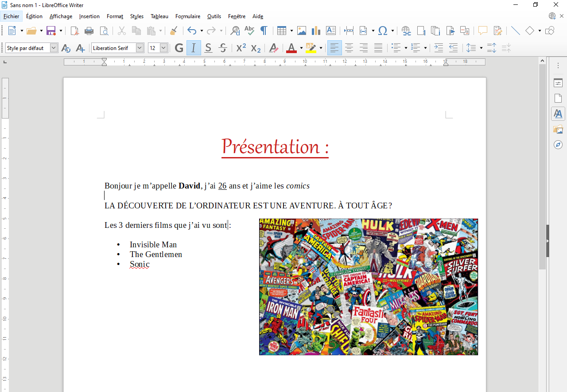The image size is (567, 392).
Task: Toggle underline S button
Action: 208,48
